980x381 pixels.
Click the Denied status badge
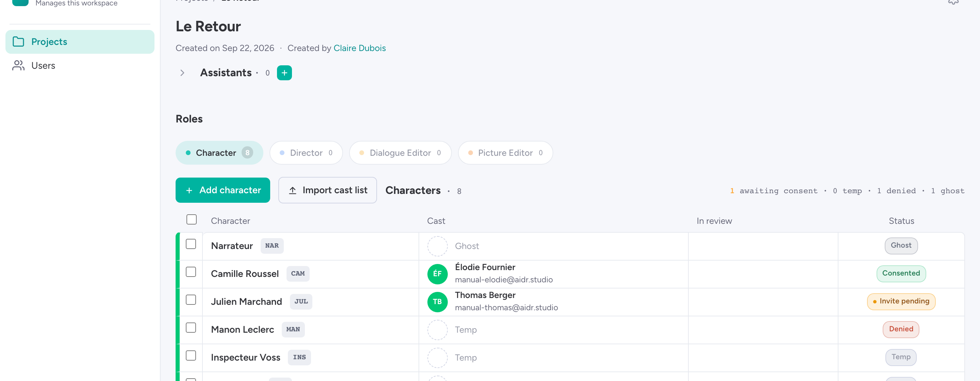pos(901,329)
